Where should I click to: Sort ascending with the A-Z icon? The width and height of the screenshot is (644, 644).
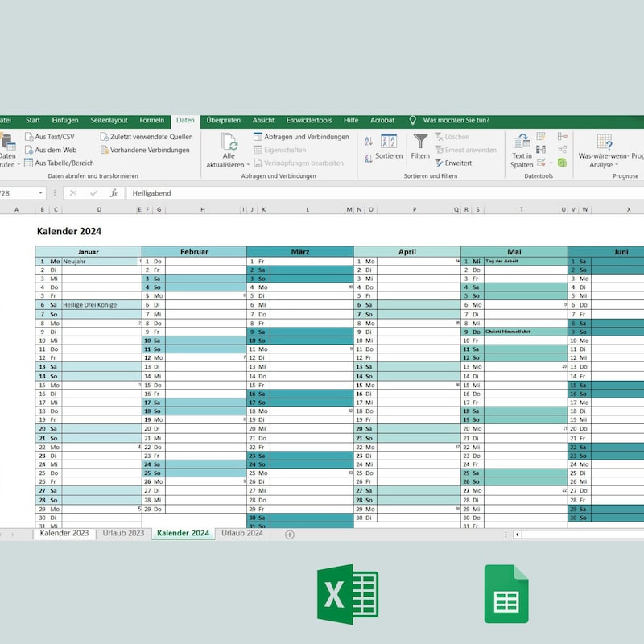369,142
